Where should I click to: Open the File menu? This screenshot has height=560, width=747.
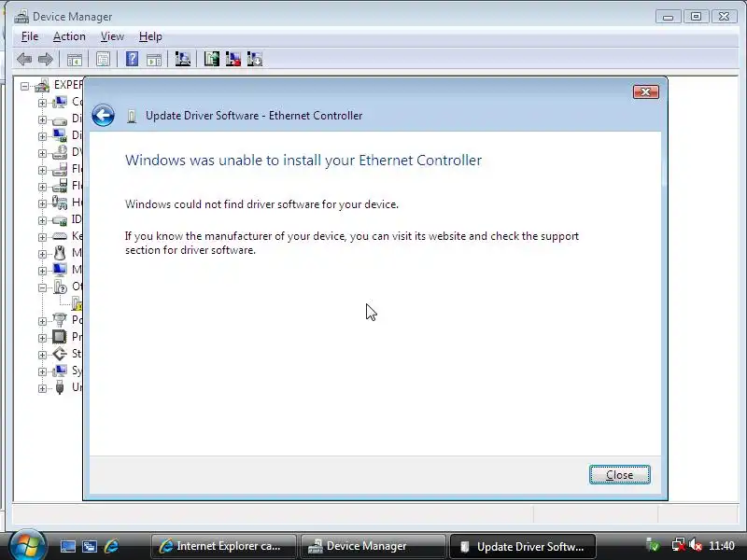click(x=30, y=36)
